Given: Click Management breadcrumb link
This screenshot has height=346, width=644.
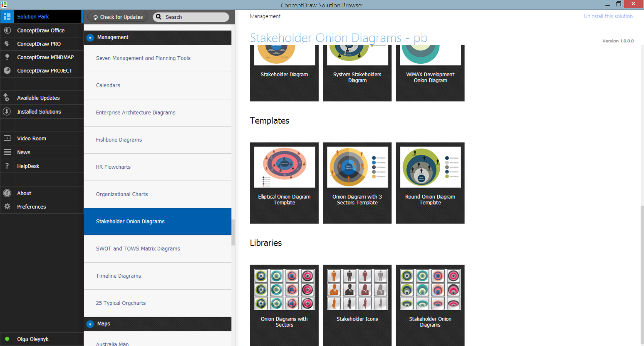Looking at the screenshot, I should (265, 16).
